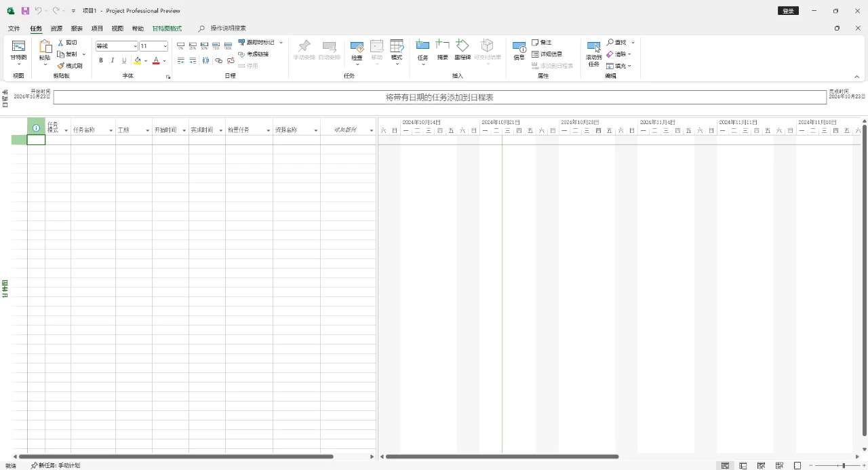
Task: Toggle Underline formatting
Action: pyautogui.click(x=124, y=60)
